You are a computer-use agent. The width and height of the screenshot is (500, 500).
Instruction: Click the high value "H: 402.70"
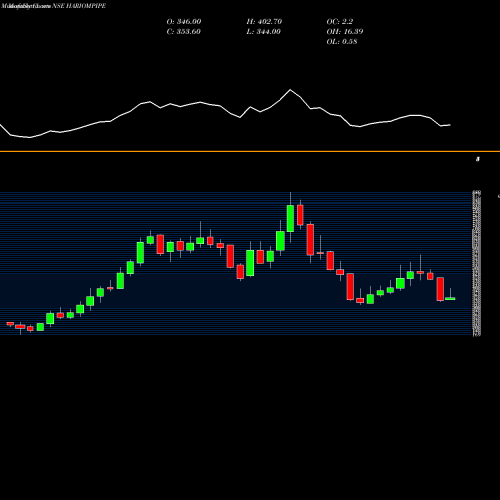[264, 21]
